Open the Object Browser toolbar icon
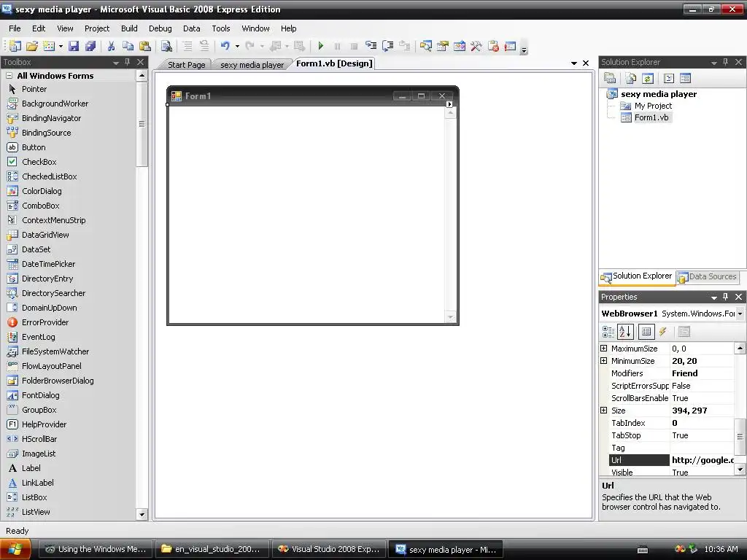Screen dimensions: 747x560 (x=460, y=46)
